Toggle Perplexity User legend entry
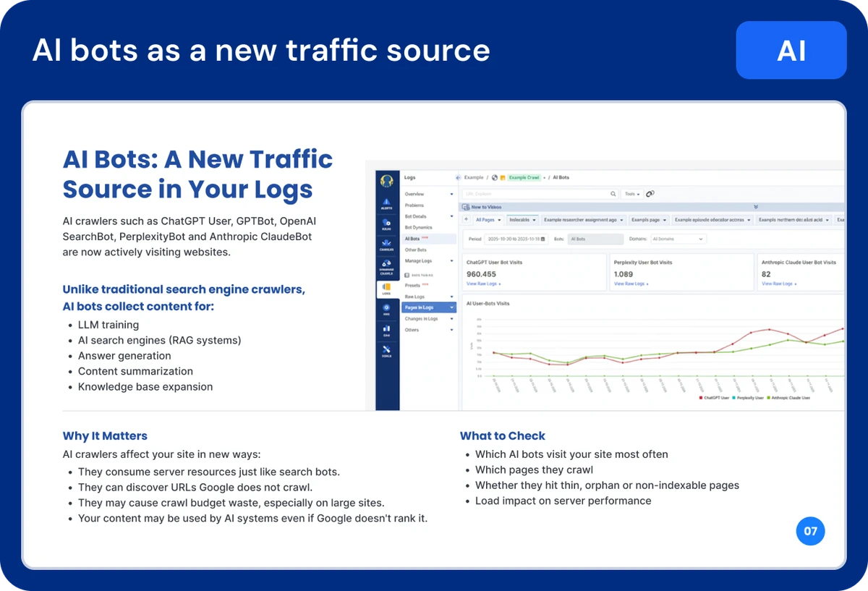This screenshot has width=868, height=591. tap(749, 398)
